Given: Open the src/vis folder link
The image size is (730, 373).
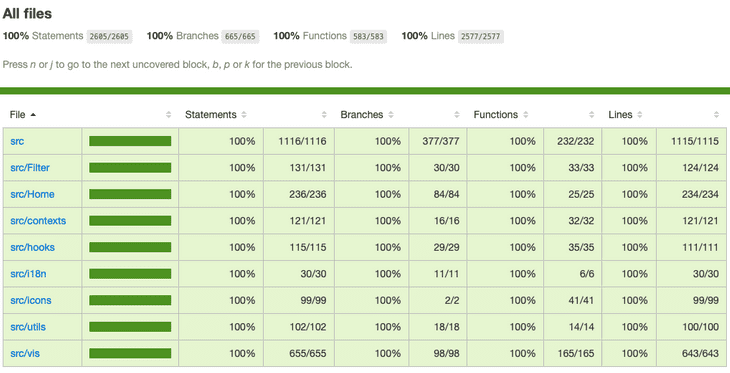Looking at the screenshot, I should coord(25,354).
